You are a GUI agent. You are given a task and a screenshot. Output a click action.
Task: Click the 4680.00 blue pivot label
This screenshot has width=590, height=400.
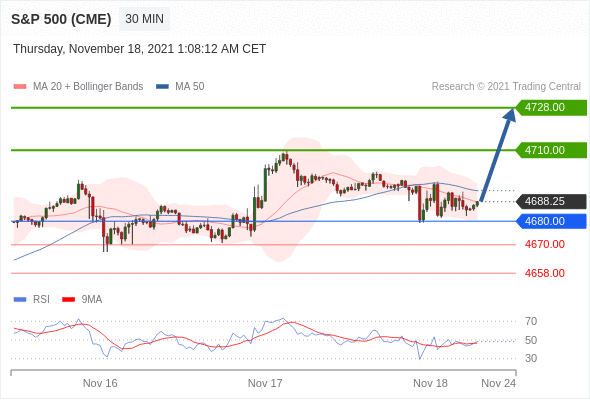(551, 221)
